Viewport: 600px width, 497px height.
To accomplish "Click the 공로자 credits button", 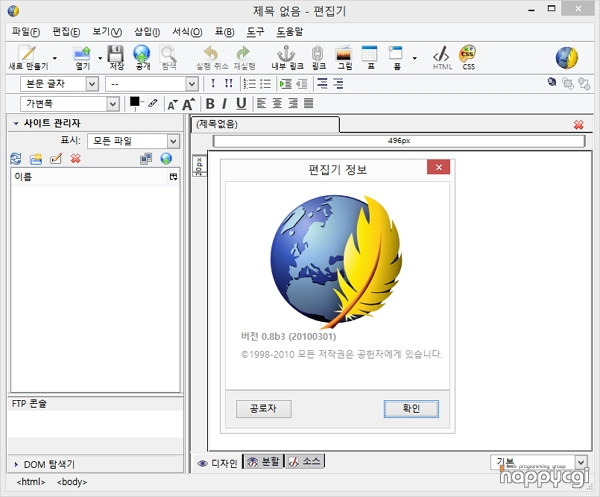I will pyautogui.click(x=263, y=409).
